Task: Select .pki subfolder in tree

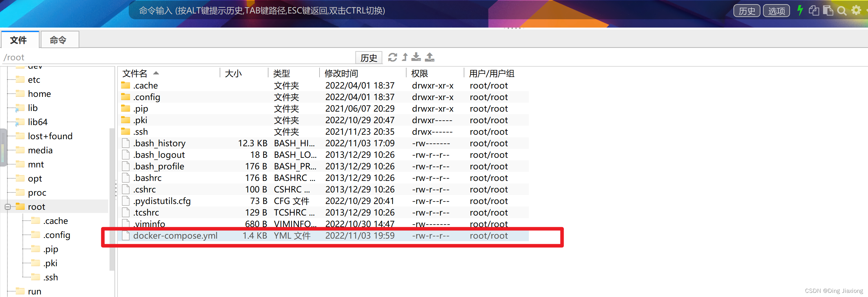Action: coord(50,263)
